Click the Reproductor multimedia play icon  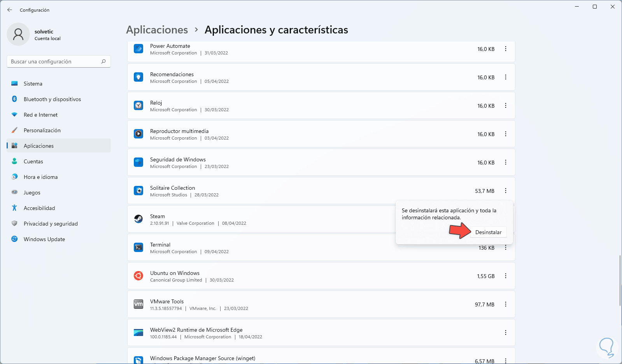138,134
